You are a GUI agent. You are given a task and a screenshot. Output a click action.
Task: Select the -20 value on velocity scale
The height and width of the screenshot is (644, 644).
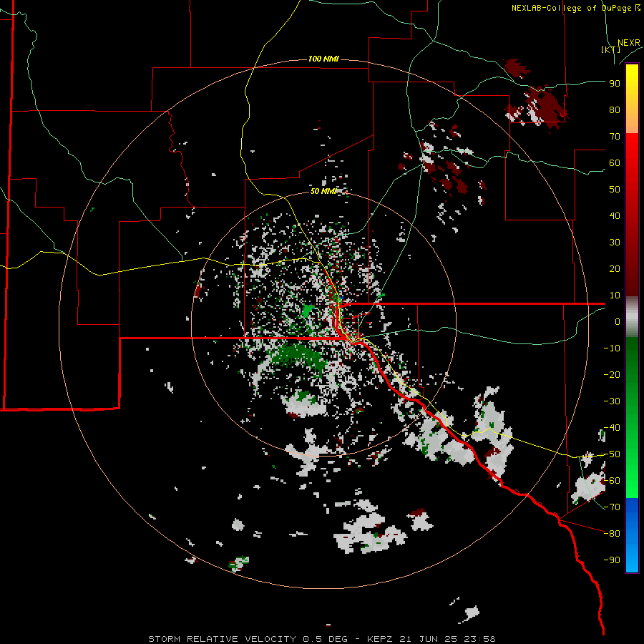(x=612, y=375)
